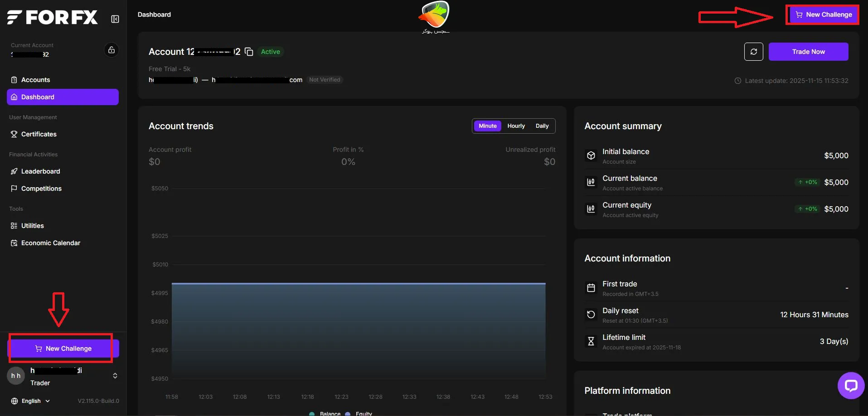Click the Trade Now button
Viewport: 868px width, 416px height.
point(808,51)
